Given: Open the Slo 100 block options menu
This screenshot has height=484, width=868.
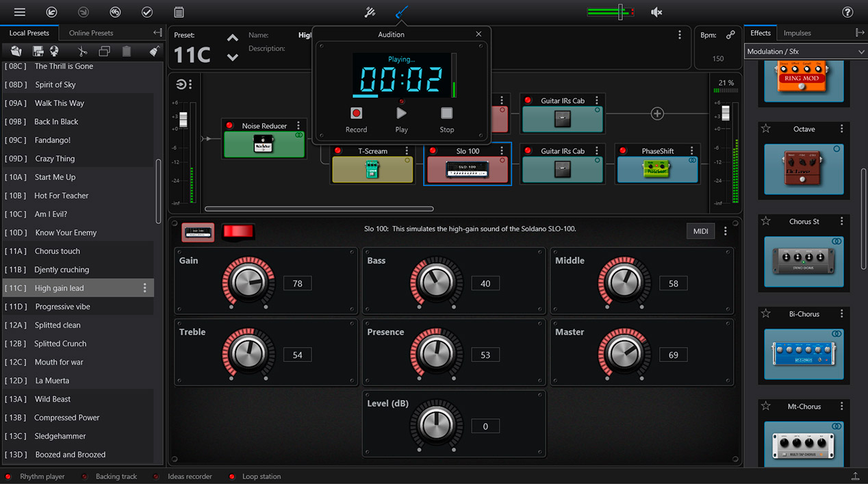Looking at the screenshot, I should [502, 151].
